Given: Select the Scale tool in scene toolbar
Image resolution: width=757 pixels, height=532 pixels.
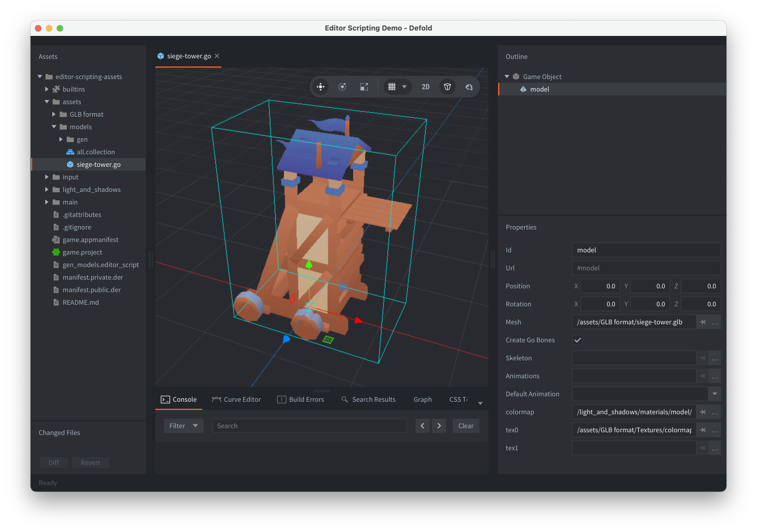Looking at the screenshot, I should pos(364,87).
